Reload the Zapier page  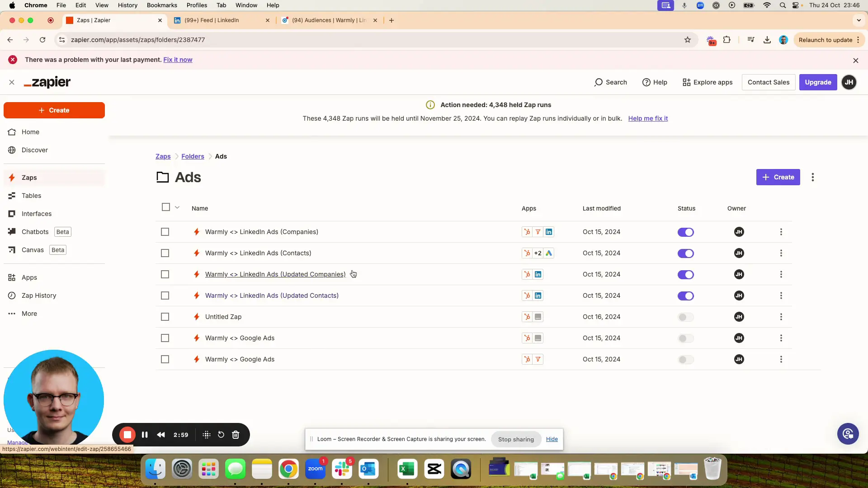[x=42, y=40]
